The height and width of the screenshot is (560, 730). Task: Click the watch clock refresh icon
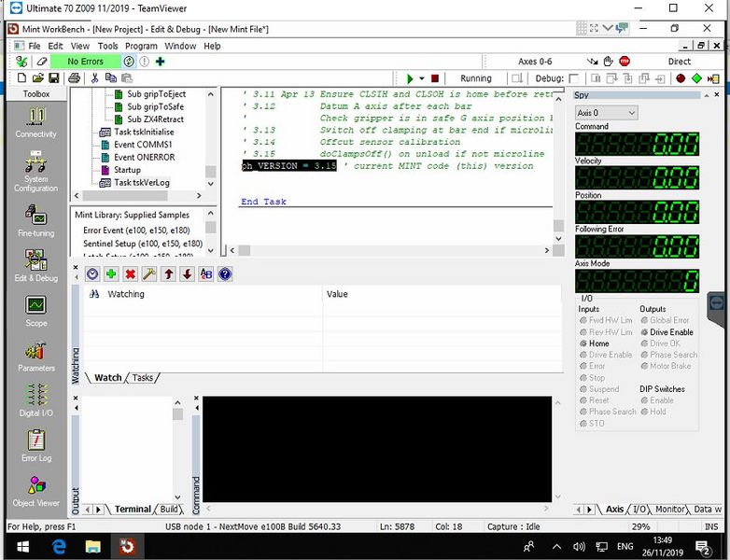[x=92, y=274]
